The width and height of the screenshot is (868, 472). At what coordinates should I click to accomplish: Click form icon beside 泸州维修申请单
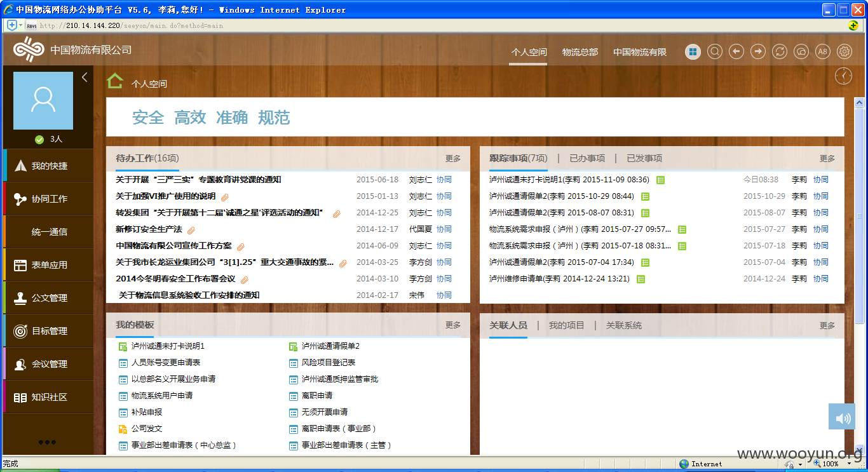pos(641,279)
